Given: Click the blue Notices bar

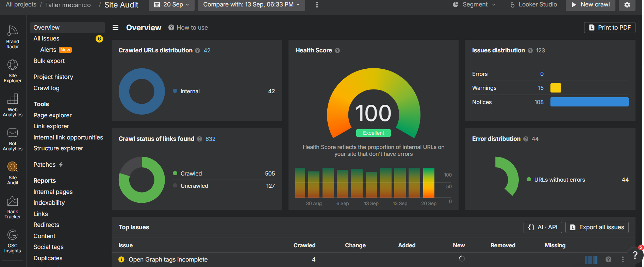Looking at the screenshot, I should click(590, 102).
